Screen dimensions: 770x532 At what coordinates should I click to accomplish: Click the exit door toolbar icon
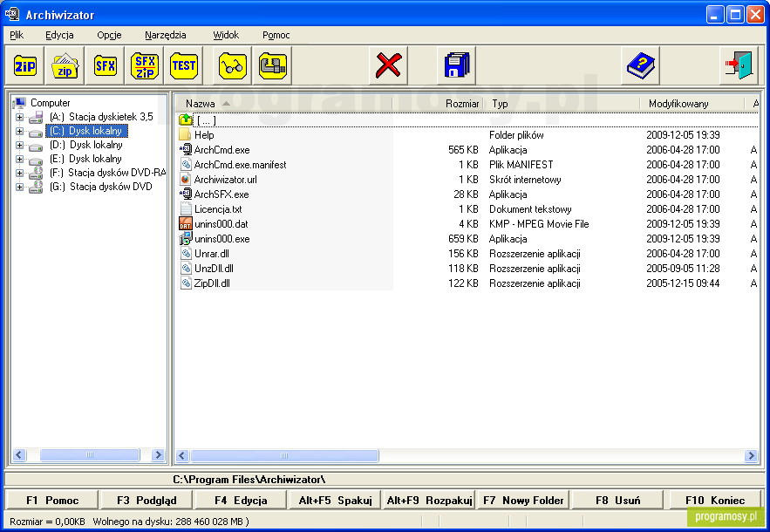point(739,65)
